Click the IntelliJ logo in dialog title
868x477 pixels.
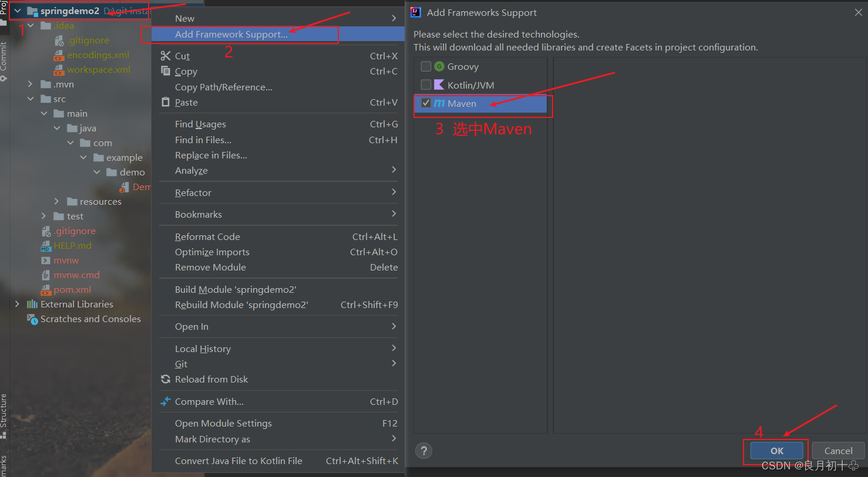point(416,12)
